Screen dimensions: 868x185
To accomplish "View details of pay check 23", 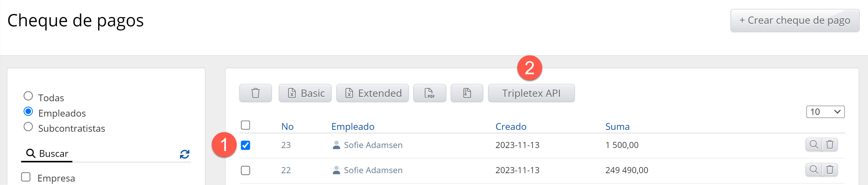I will 813,145.
